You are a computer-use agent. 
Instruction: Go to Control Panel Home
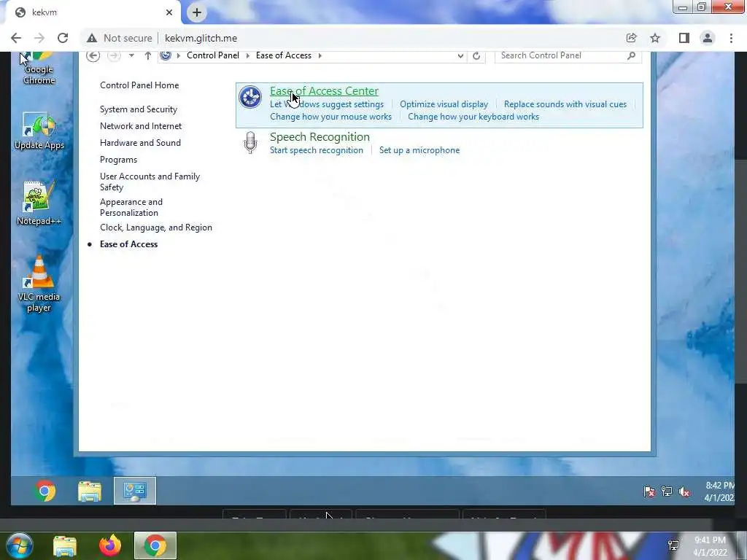(x=139, y=85)
